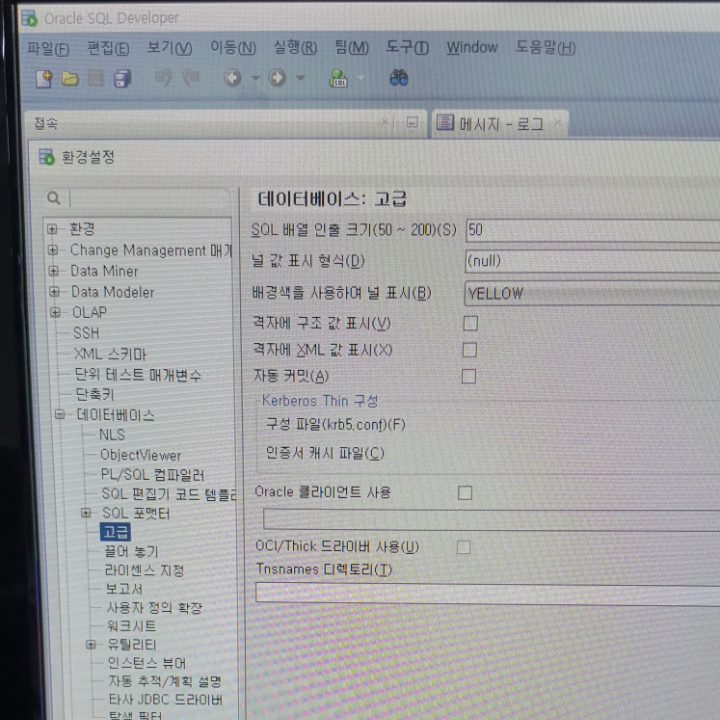Open the 도움말(H) menu

pos(546,47)
